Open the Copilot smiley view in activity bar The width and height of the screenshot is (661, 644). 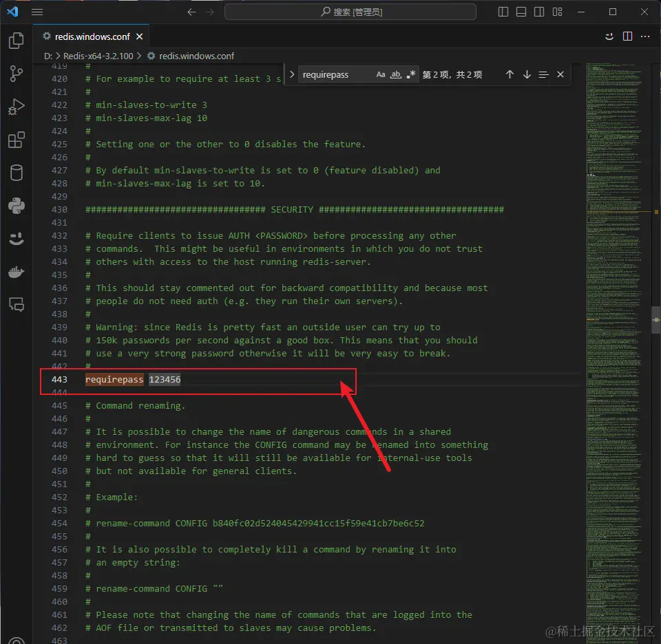[16, 239]
